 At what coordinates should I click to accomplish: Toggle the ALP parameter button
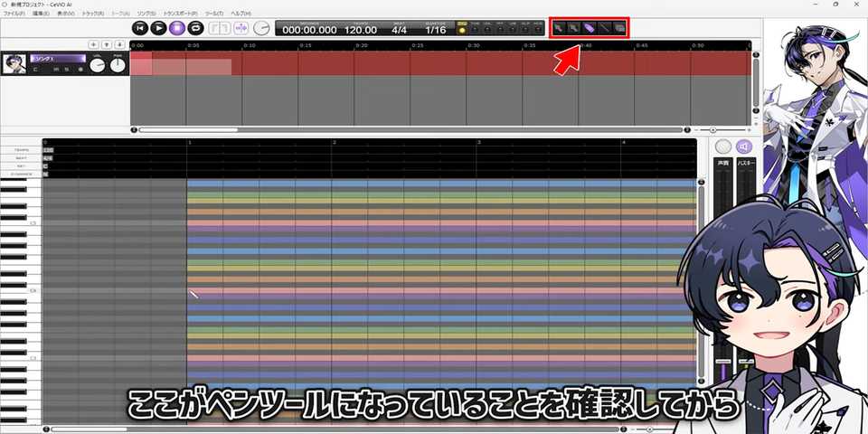point(524,28)
